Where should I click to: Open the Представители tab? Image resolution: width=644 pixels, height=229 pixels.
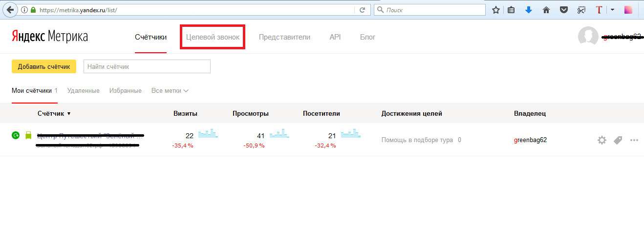(284, 37)
